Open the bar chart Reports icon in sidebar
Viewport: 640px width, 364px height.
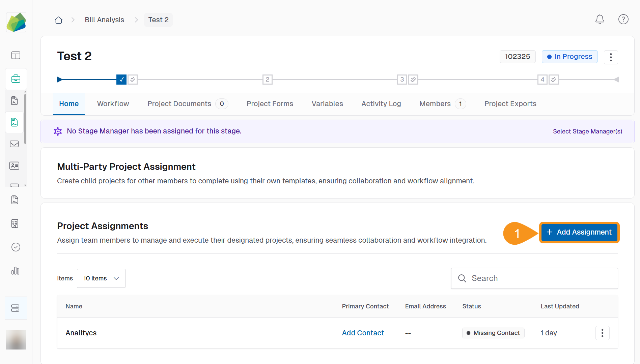[x=16, y=271]
